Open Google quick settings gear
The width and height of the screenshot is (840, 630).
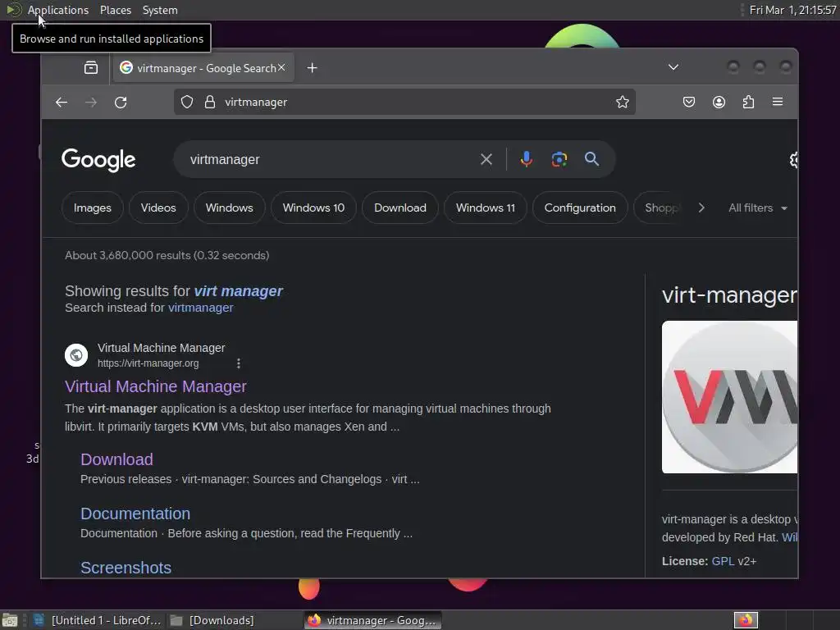(793, 160)
